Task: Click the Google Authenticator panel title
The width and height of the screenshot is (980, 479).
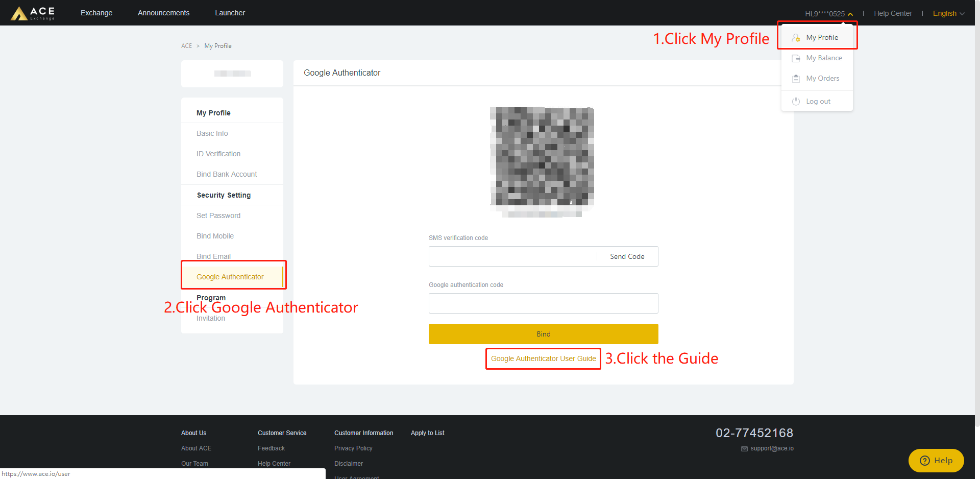Action: [342, 73]
